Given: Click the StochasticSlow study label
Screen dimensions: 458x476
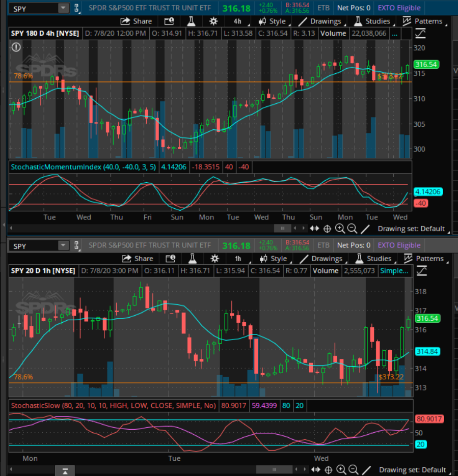Looking at the screenshot, I should [113, 406].
